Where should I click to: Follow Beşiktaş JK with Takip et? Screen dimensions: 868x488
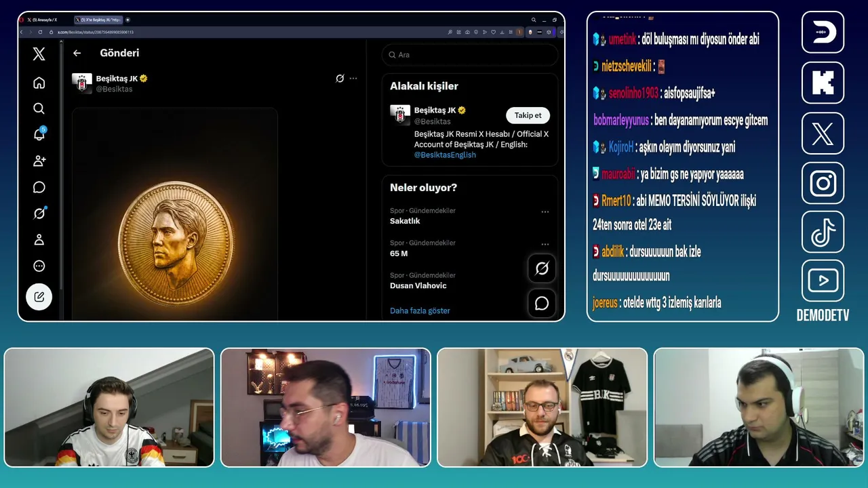[528, 115]
